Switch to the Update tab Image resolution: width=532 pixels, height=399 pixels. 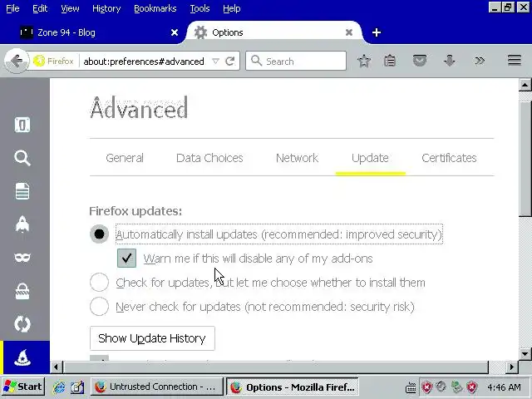(370, 158)
